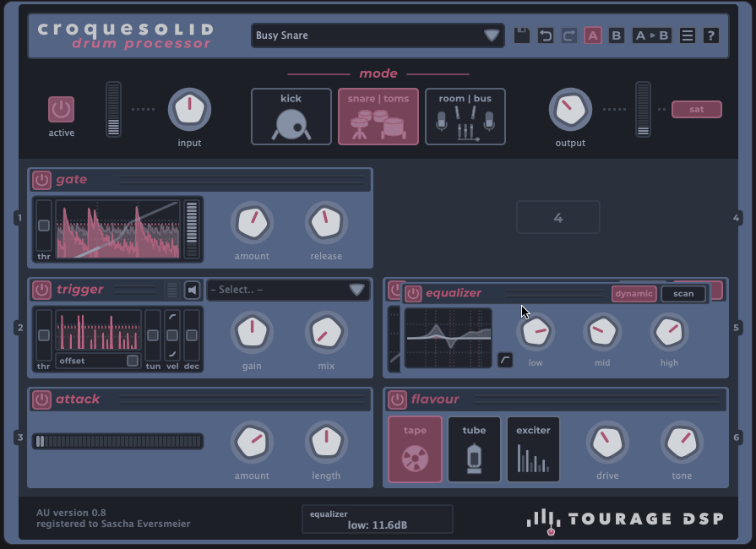Redo the last change
This screenshot has height=549, width=756.
pos(569,35)
